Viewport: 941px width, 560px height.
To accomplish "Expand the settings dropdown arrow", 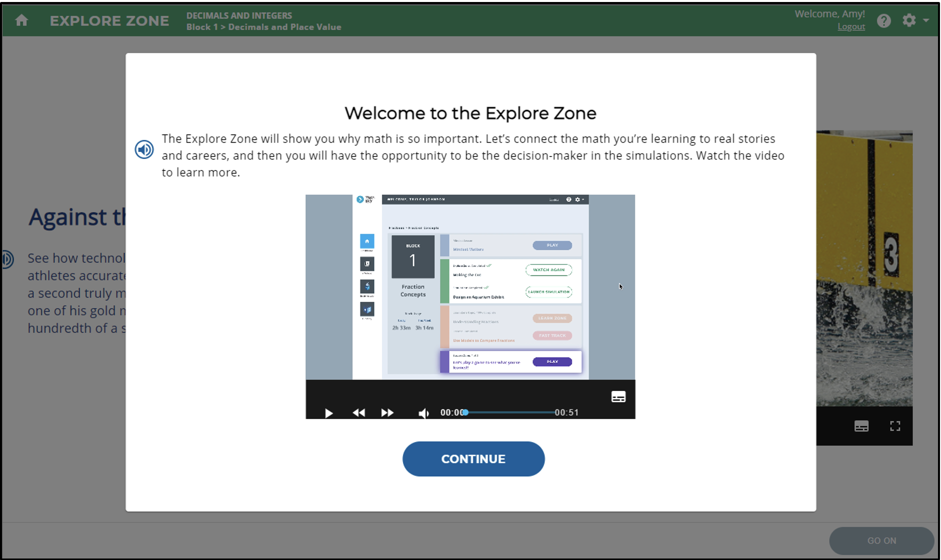I will 926,20.
